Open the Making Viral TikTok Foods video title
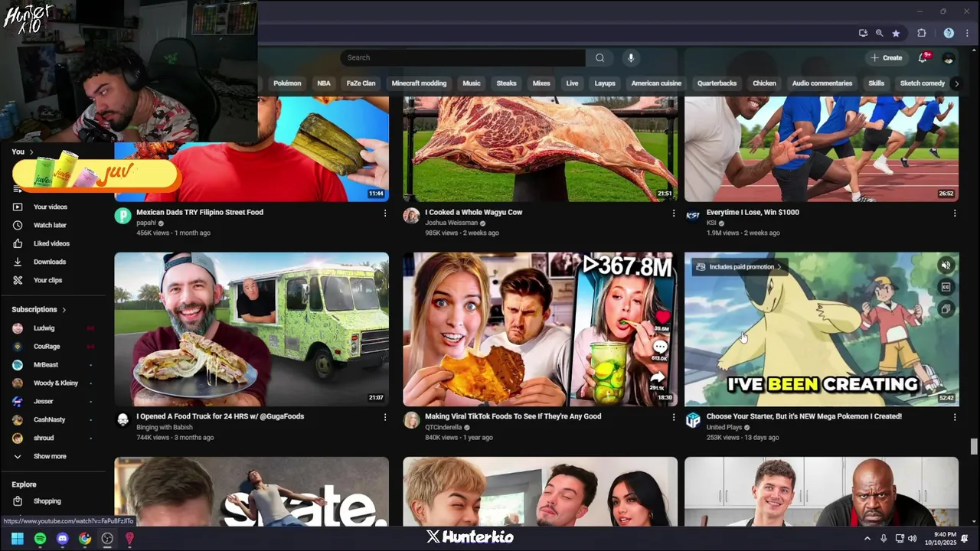Viewport: 980px width, 551px height. click(513, 416)
